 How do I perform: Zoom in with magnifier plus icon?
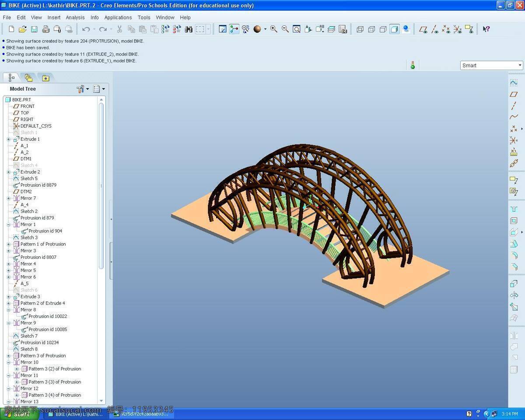(x=274, y=29)
